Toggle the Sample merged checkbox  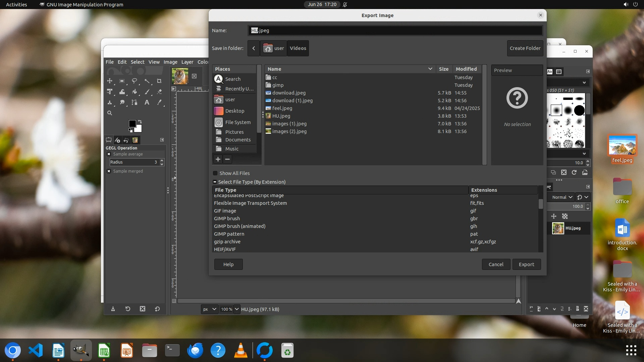point(109,171)
